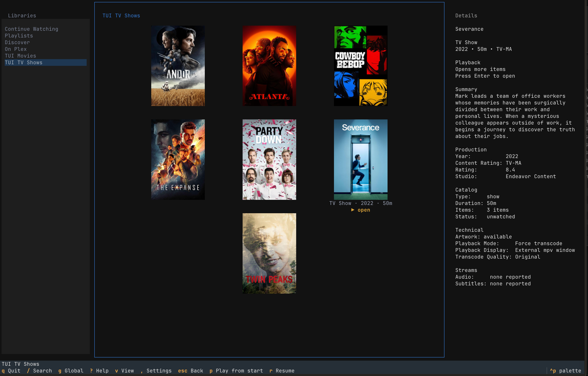The width and height of the screenshot is (588, 376).
Task: Click the Rating value 8.4
Action: [510, 170]
